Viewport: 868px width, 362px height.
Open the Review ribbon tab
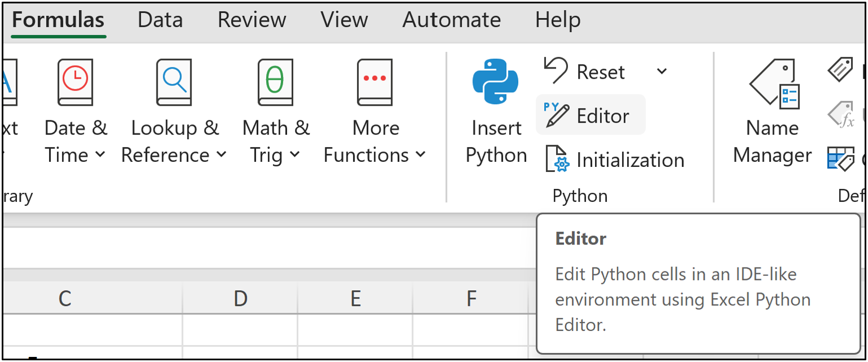[251, 20]
